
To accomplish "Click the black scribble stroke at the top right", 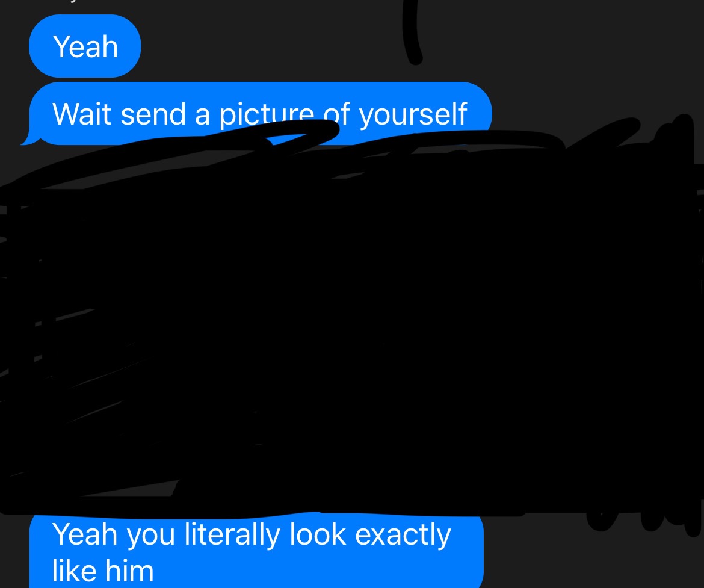I will tap(412, 31).
